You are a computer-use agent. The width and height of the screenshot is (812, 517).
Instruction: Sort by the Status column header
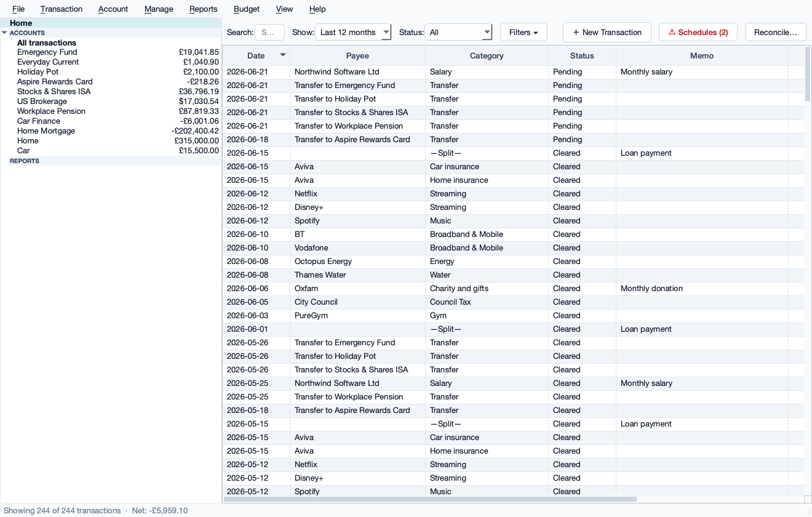tap(582, 56)
